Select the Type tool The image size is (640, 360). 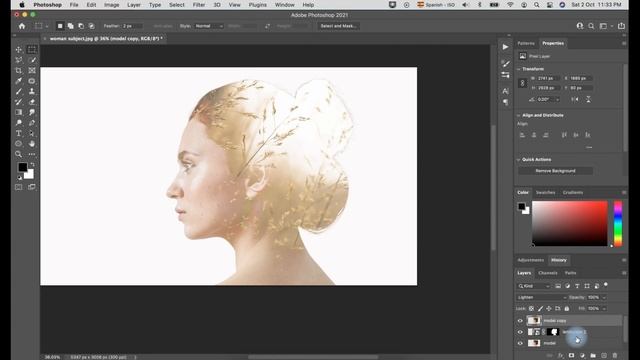click(x=19, y=133)
